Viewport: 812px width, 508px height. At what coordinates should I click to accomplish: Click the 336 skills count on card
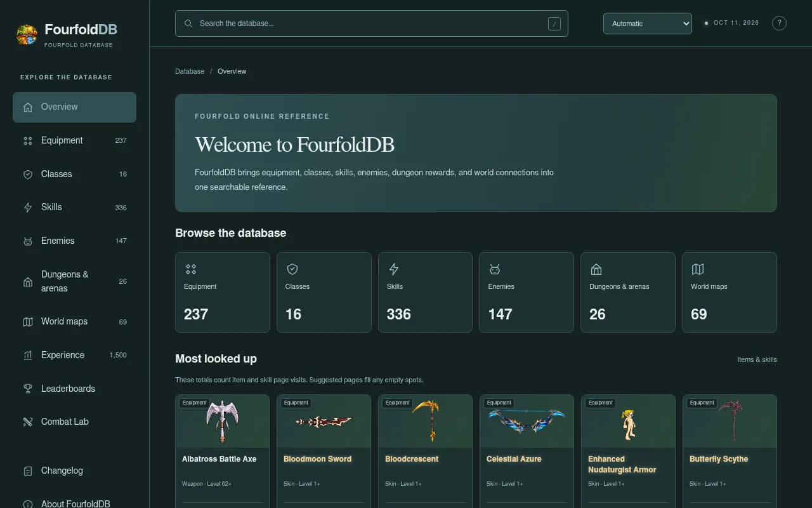click(x=399, y=314)
